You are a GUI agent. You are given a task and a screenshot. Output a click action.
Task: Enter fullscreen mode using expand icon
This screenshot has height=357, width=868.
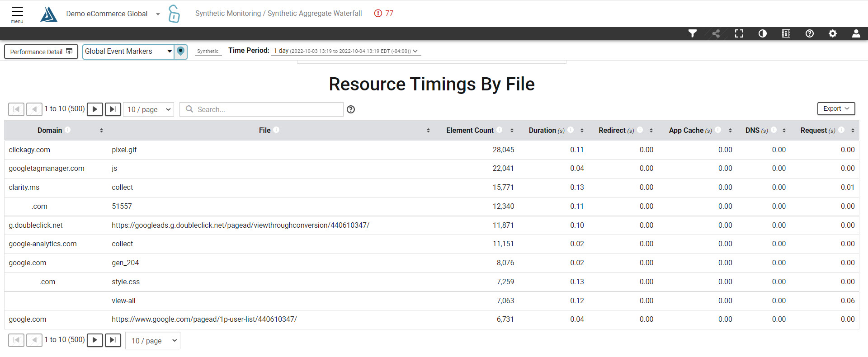point(739,33)
